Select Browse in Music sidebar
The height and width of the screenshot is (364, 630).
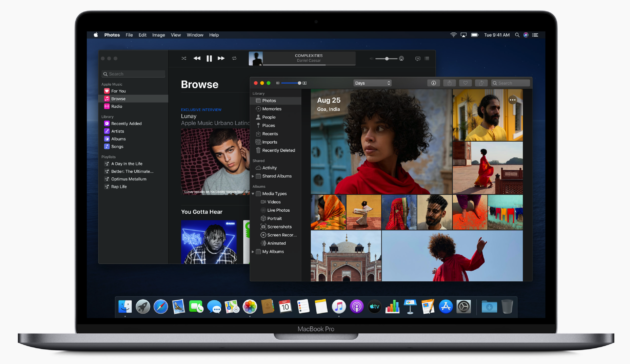point(133,98)
